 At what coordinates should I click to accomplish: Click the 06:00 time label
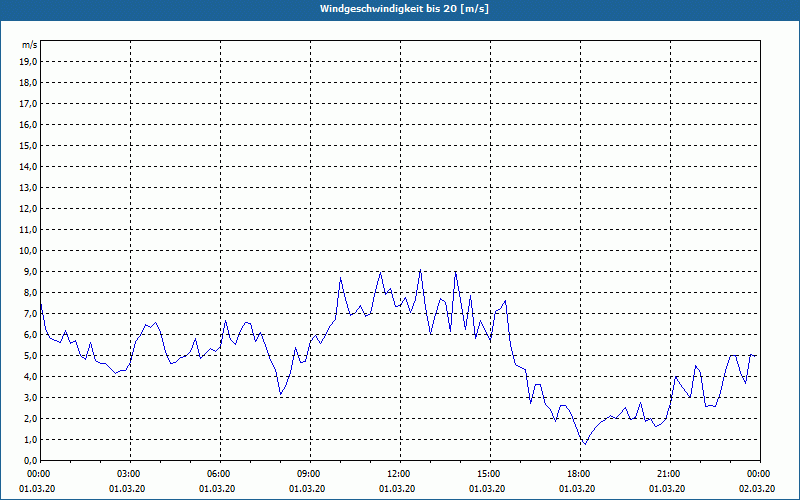coord(220,474)
